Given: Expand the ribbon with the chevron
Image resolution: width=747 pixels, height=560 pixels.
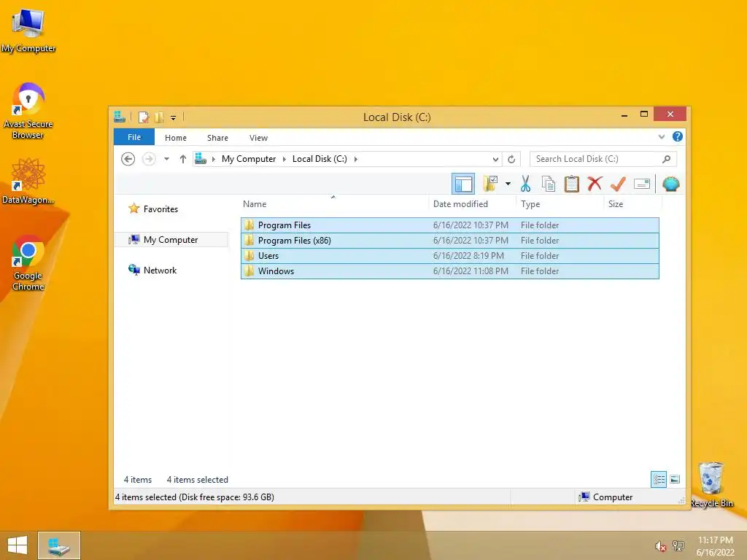Looking at the screenshot, I should tap(661, 136).
